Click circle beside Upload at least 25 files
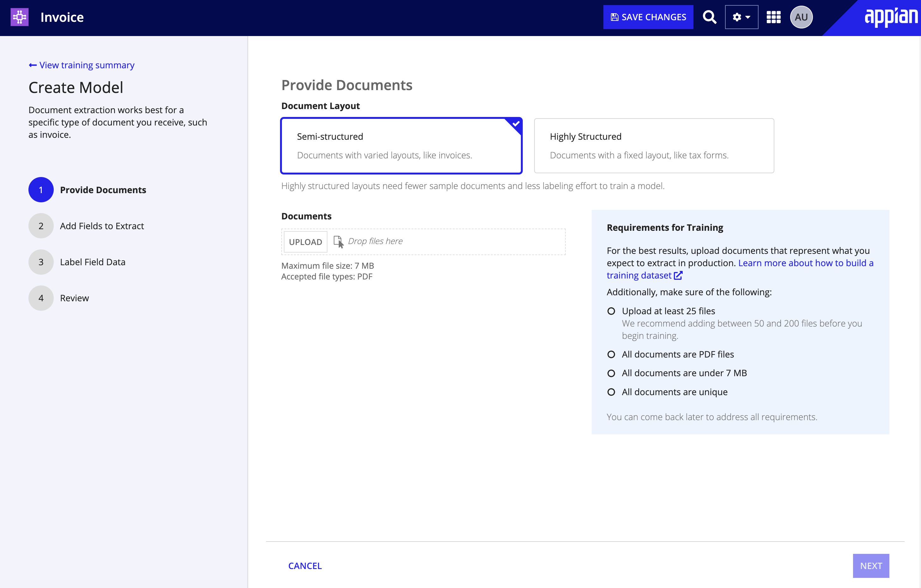921x588 pixels. point(611,311)
